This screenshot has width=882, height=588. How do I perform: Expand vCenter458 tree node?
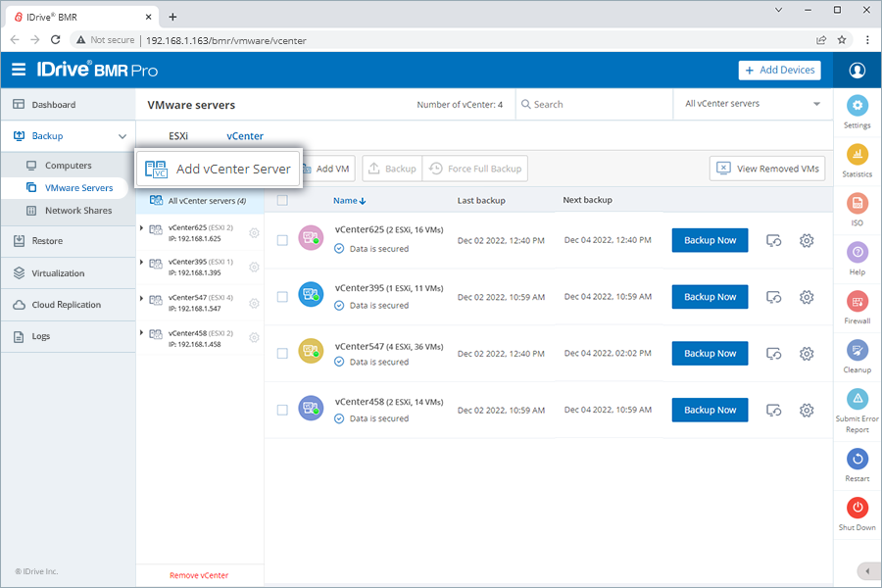[x=141, y=332]
